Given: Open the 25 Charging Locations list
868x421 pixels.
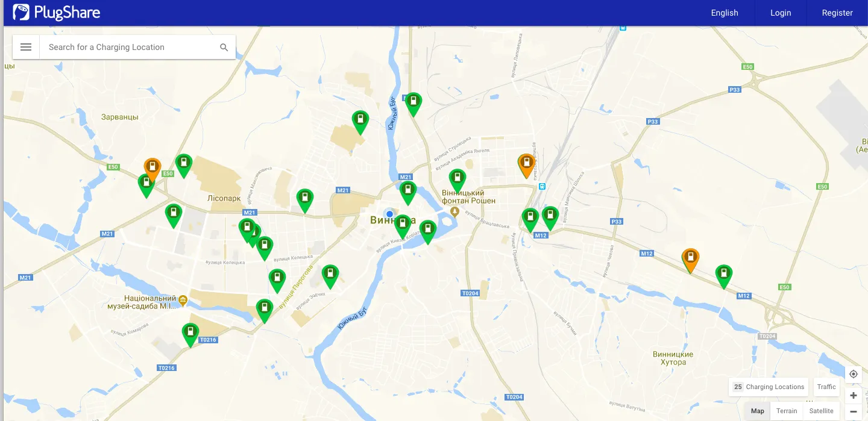Looking at the screenshot, I should [769, 387].
